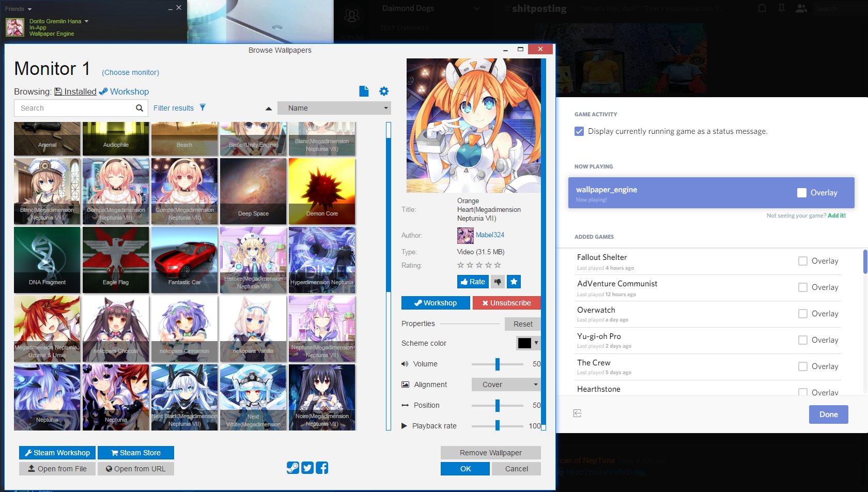The image size is (868, 492).
Task: Select the DNA Fragment wallpaper thumbnail
Action: pos(47,260)
